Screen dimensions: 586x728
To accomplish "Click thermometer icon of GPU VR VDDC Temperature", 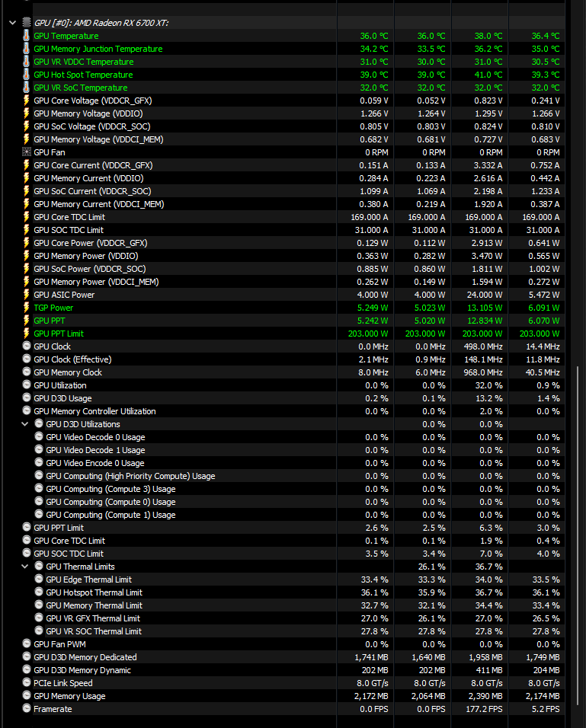I will pos(27,62).
